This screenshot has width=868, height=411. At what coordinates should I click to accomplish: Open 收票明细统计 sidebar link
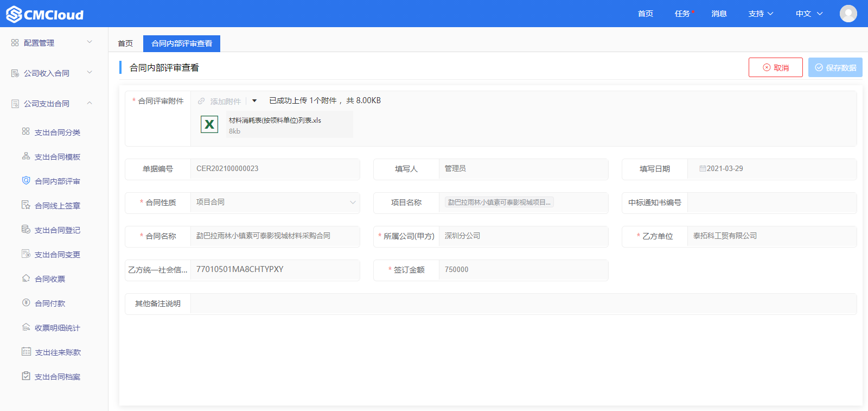tap(58, 328)
